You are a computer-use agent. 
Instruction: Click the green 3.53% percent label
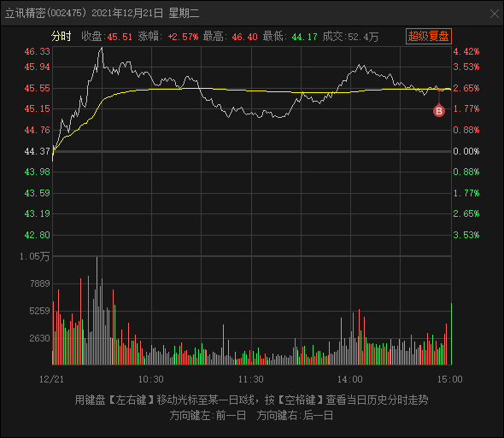466,235
